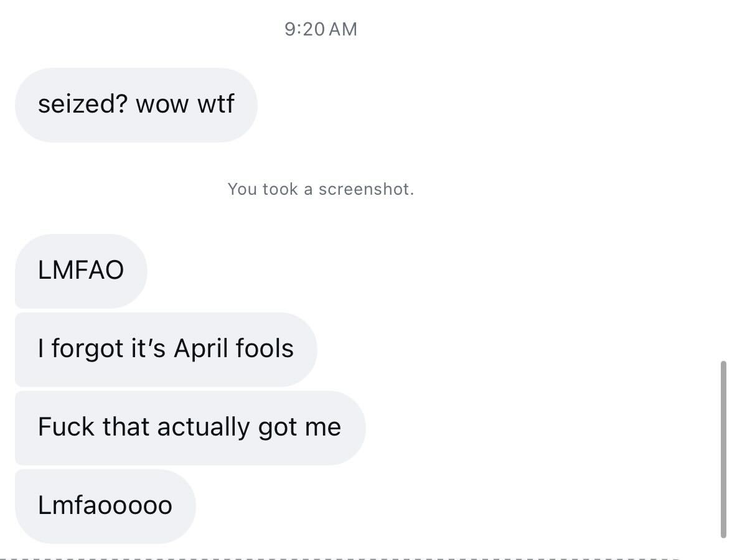Viewport: 732px width, 560px height.
Task: Click the 9:20 AM timestamp
Action: (x=321, y=29)
